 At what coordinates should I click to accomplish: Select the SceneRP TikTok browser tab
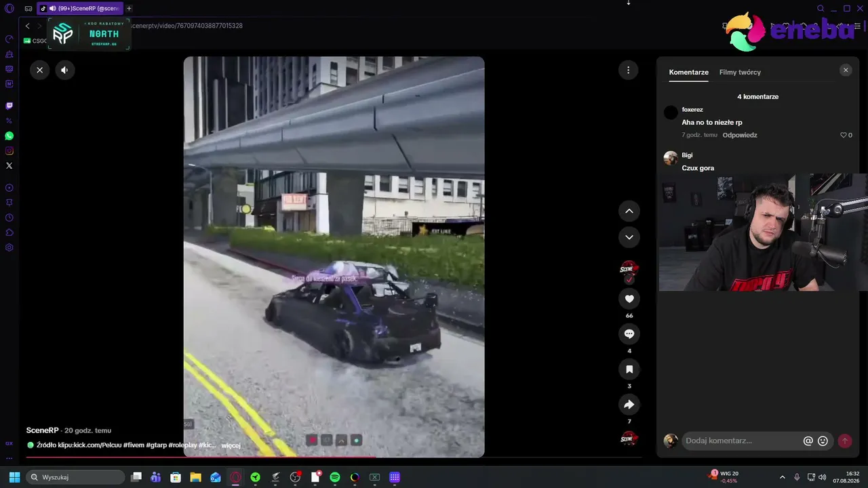(80, 8)
